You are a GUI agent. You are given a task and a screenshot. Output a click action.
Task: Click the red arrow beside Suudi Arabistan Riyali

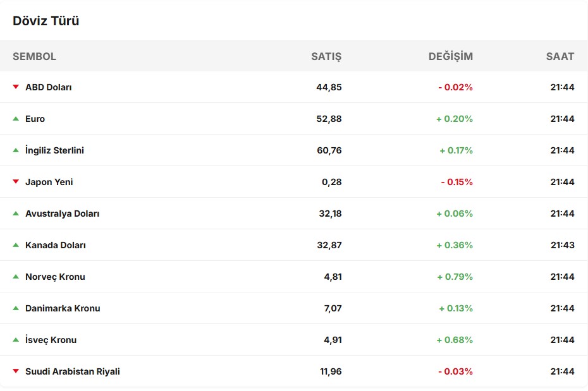pyautogui.click(x=16, y=371)
